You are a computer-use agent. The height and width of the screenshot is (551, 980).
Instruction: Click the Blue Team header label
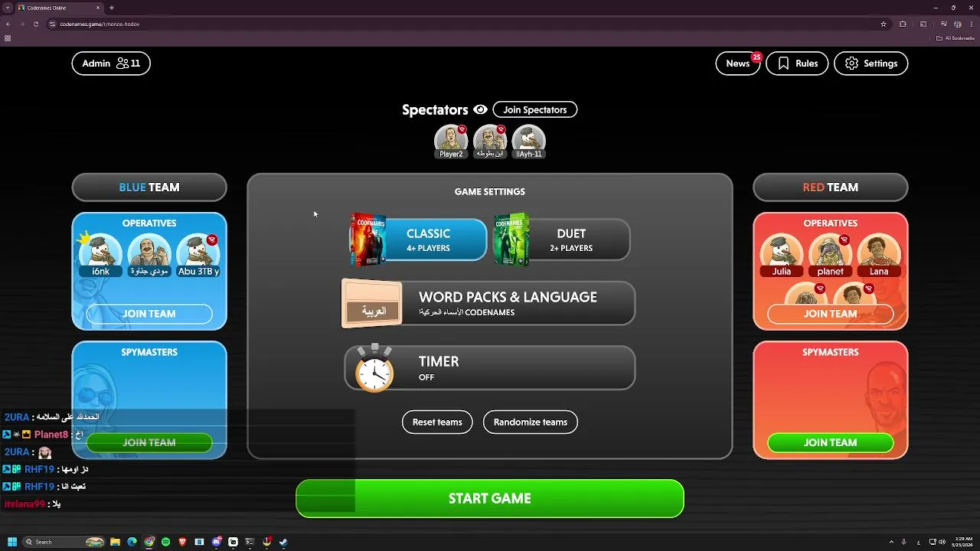coord(149,187)
